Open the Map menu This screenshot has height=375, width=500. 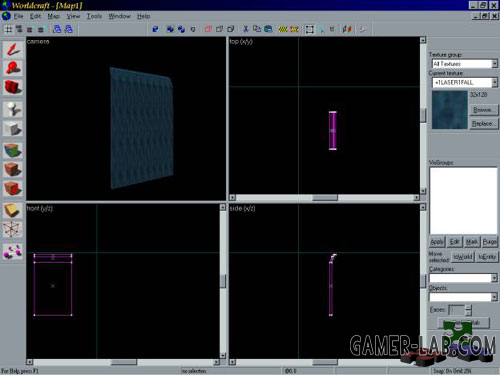(x=53, y=16)
